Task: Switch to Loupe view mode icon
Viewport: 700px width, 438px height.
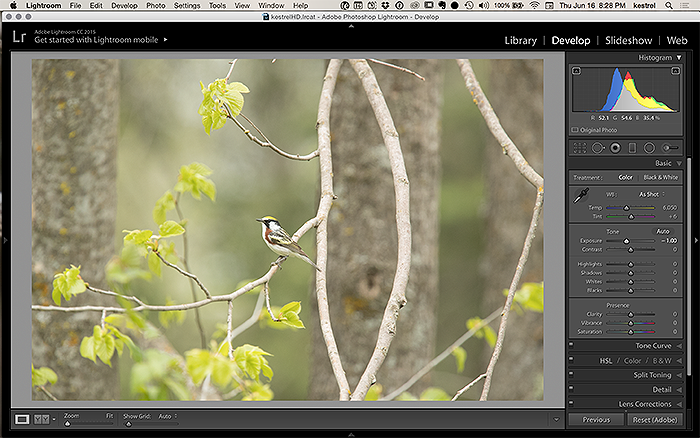Action: point(22,419)
